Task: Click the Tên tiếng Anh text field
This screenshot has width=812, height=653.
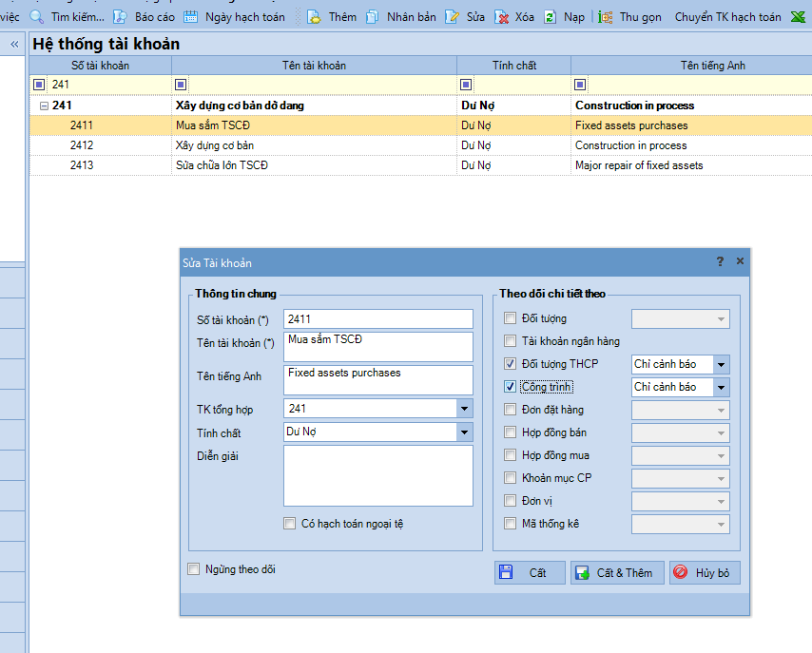Action: [x=377, y=379]
